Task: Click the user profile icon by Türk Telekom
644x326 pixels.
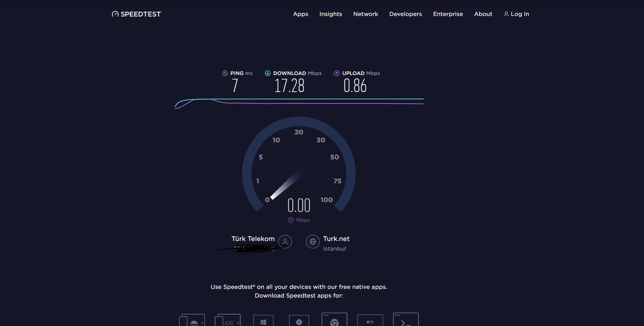Action: coord(285,242)
